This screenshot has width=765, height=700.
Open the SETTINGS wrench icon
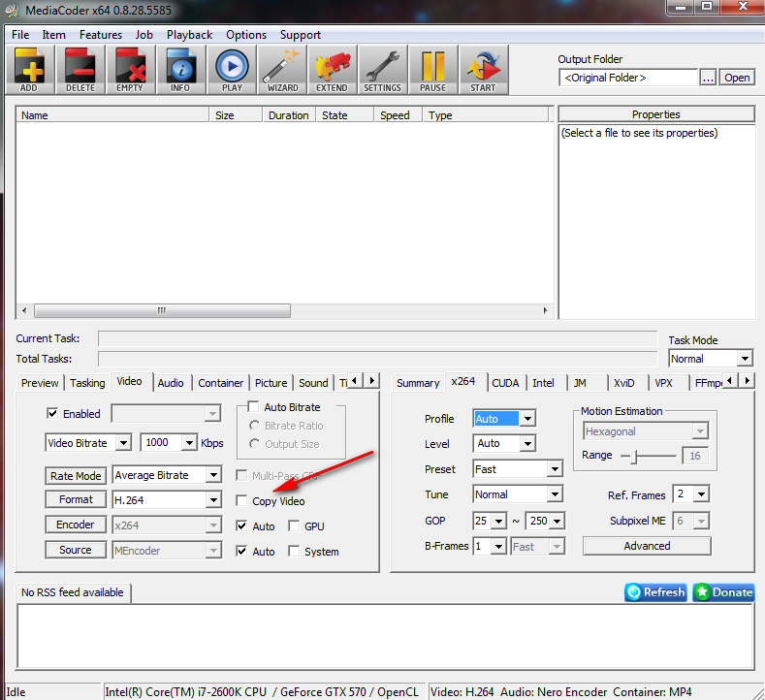pos(382,70)
